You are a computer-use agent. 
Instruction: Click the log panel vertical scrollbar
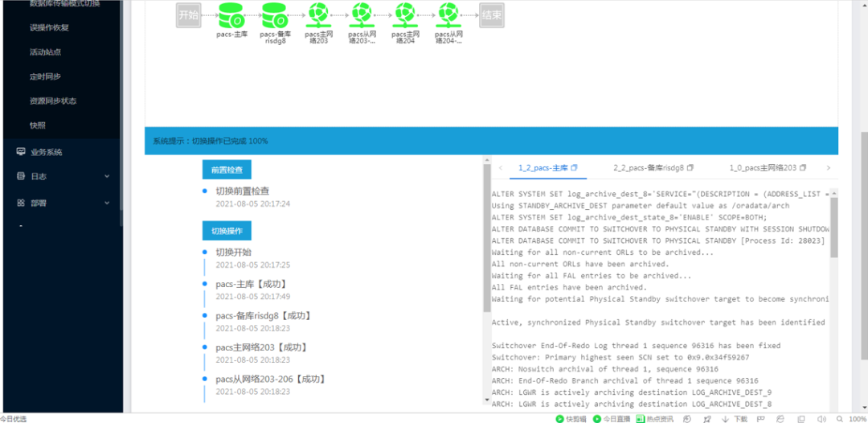coord(833,226)
